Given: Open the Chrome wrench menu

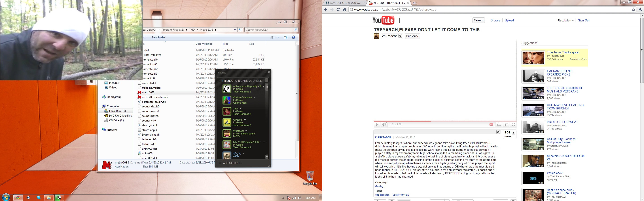Looking at the screenshot, I should [640, 9].
